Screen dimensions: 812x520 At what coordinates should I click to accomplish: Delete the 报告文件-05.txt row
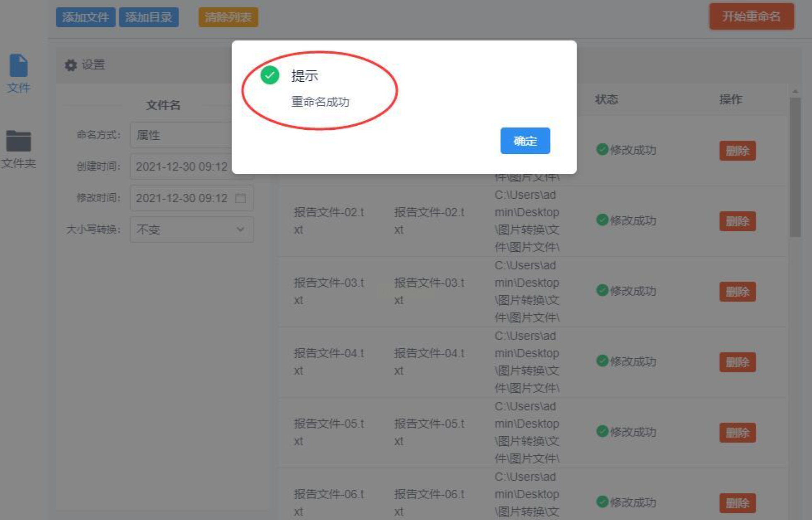coord(737,433)
